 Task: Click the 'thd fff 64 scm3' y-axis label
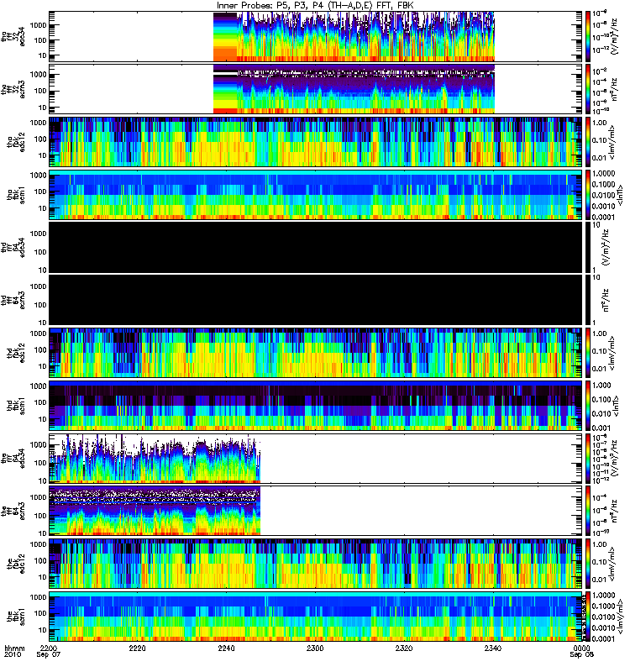[13, 300]
